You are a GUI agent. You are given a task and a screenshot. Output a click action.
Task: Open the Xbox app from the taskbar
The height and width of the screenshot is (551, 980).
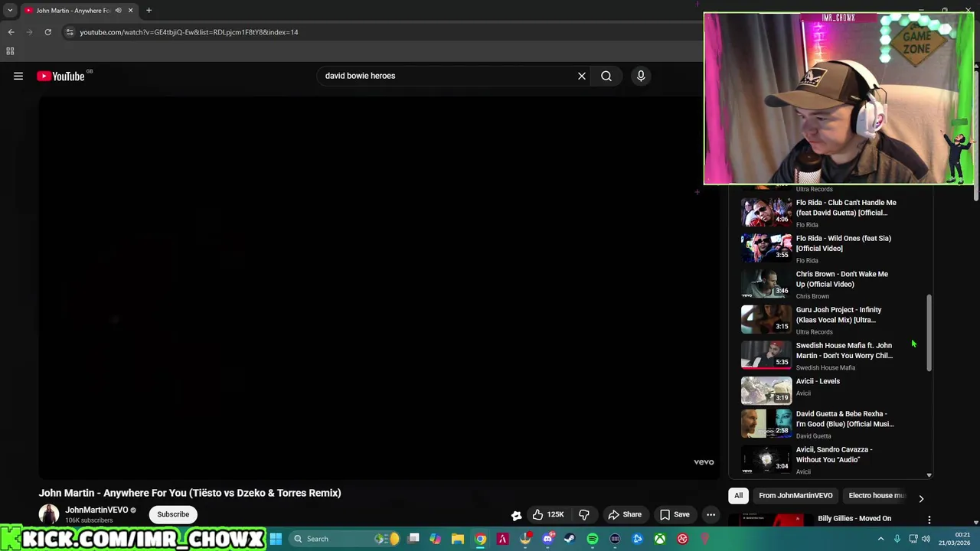coord(660,539)
